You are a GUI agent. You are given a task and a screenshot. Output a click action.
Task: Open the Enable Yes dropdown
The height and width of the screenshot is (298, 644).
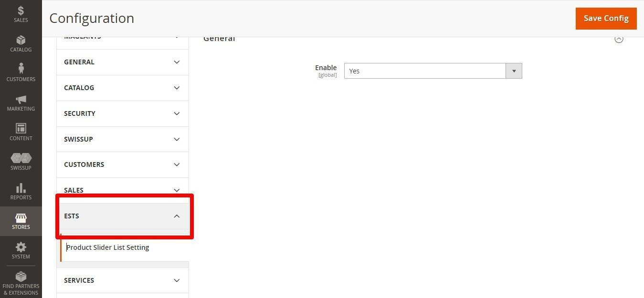pyautogui.click(x=433, y=71)
